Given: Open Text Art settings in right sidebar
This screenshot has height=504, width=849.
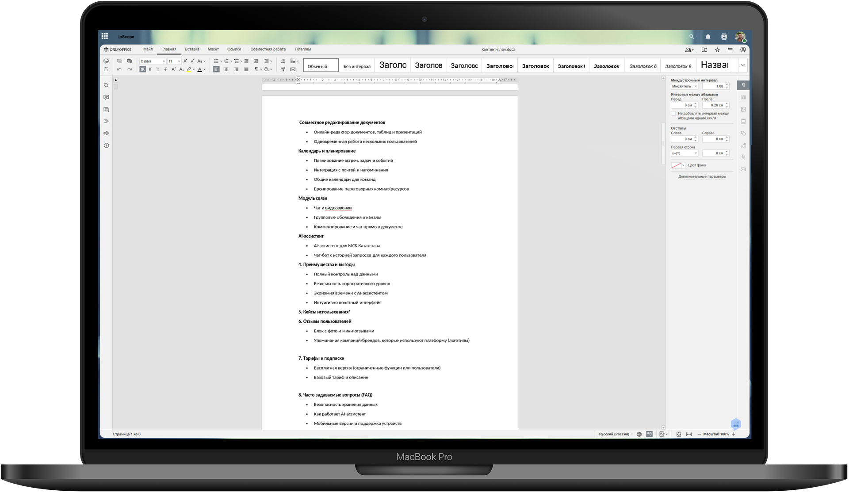Looking at the screenshot, I should coord(743,157).
